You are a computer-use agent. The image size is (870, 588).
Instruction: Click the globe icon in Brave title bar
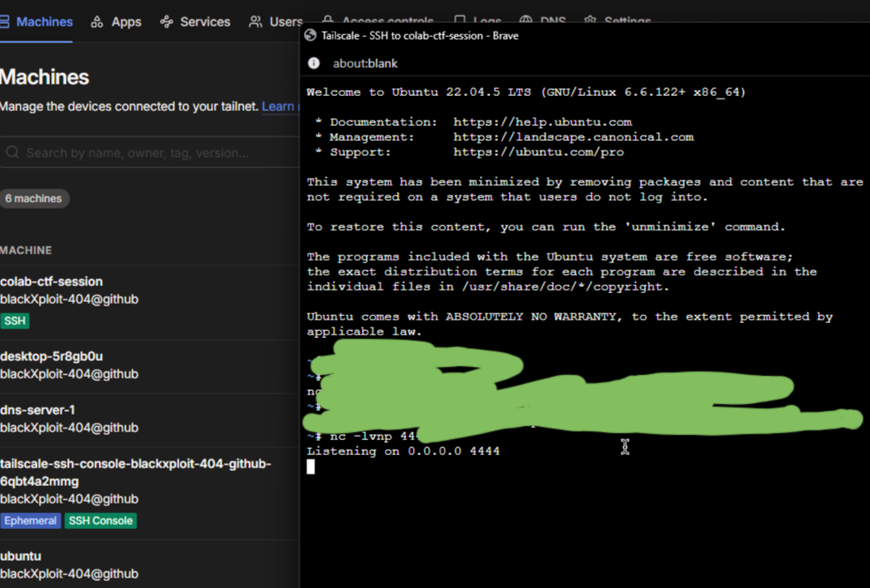tap(311, 35)
